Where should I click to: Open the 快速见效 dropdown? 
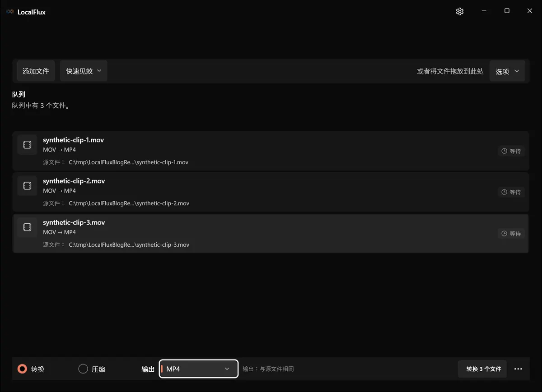click(x=84, y=71)
